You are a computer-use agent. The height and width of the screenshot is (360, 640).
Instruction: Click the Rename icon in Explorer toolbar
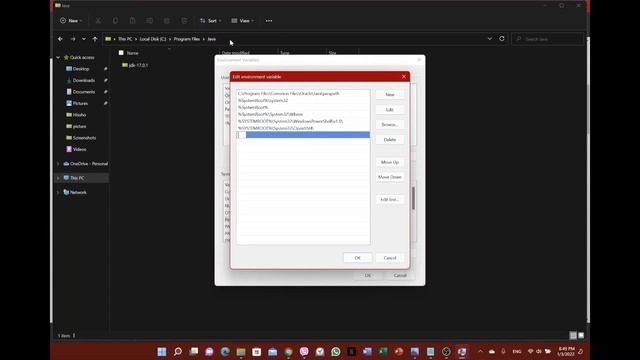coord(150,21)
